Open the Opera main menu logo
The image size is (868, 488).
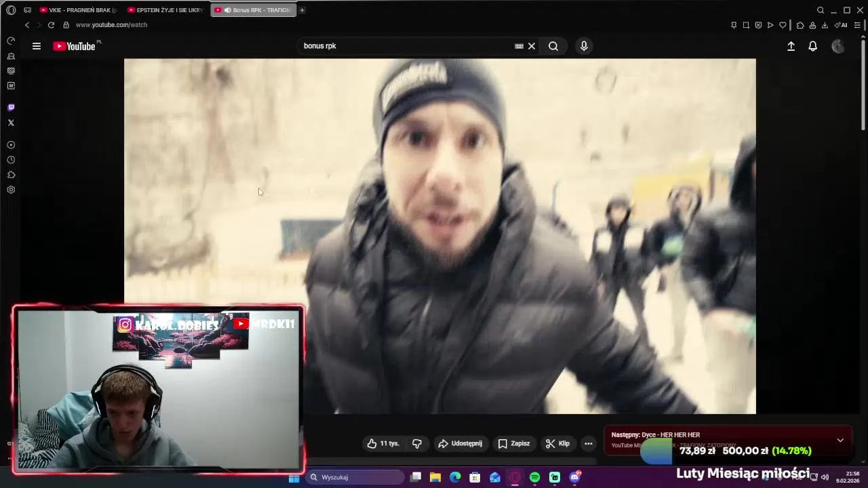point(11,10)
